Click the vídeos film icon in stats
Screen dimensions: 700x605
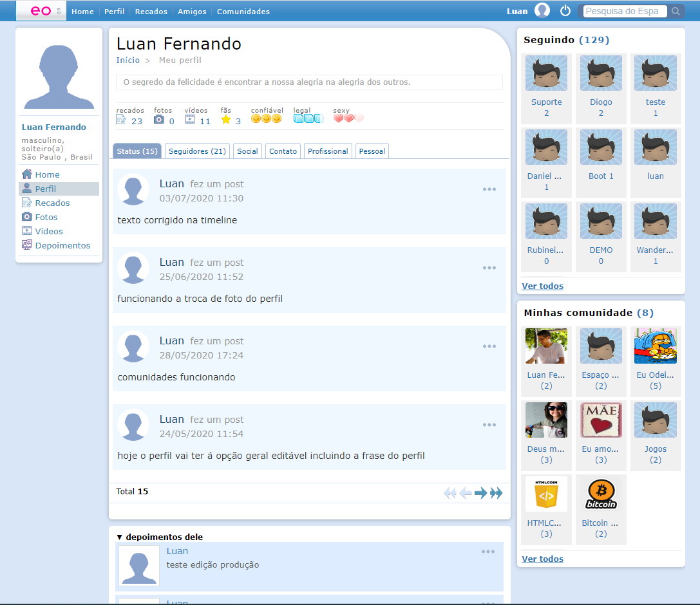tap(190, 119)
